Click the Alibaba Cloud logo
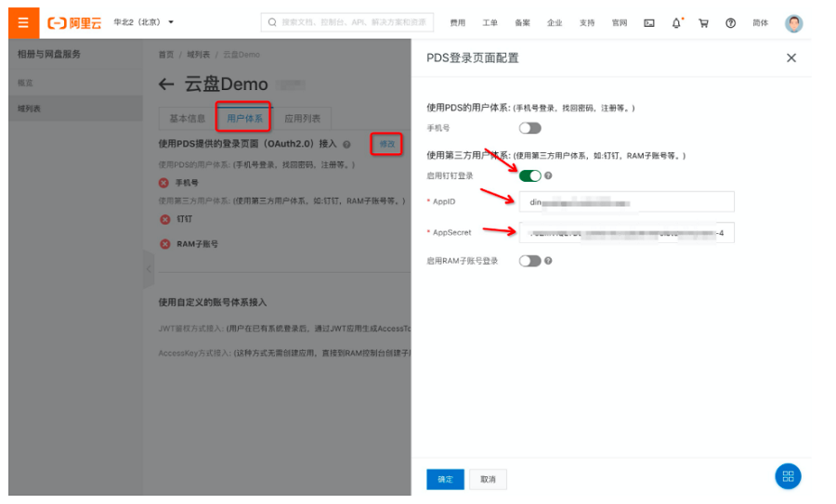The height and width of the screenshot is (504, 836). [x=75, y=22]
